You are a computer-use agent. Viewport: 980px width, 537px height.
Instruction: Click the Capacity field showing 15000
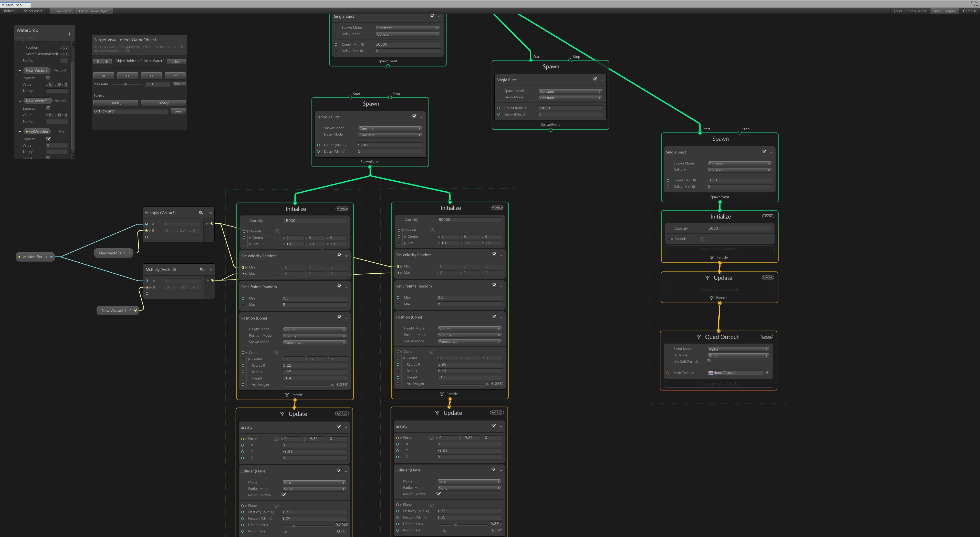point(315,221)
